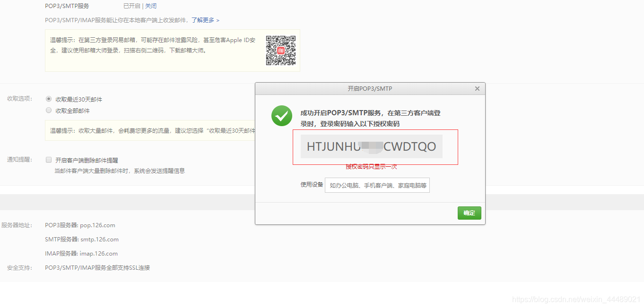Click the 已开启 status label
The width and height of the screenshot is (644, 308).
point(133,6)
